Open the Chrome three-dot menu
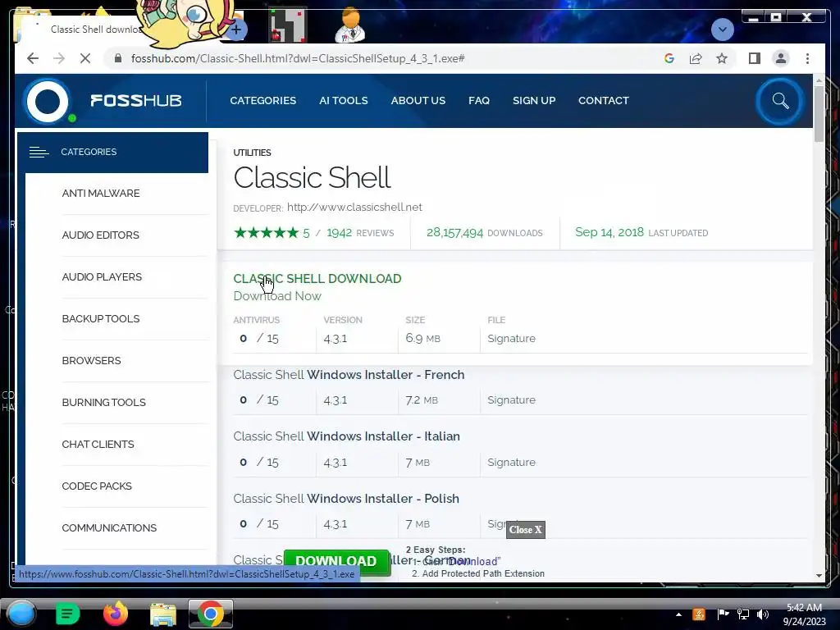Screen dimensions: 840x630 [x=807, y=58]
